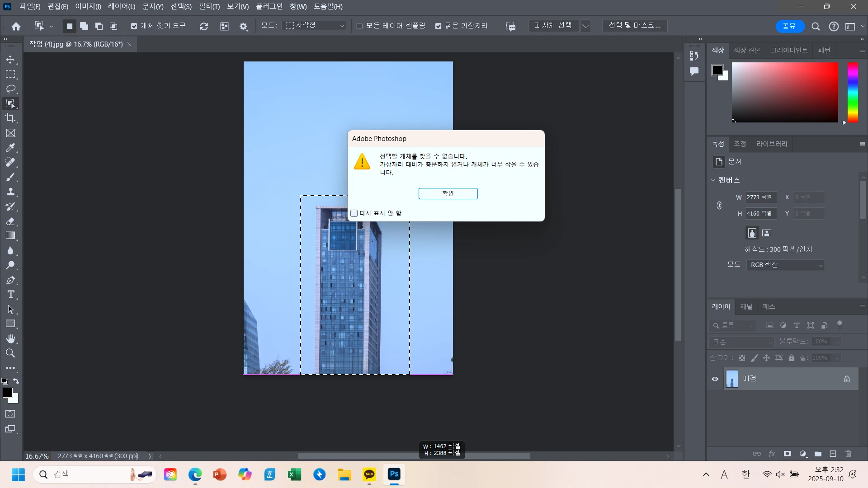
Task: Select the Pen tool
Action: 10,280
